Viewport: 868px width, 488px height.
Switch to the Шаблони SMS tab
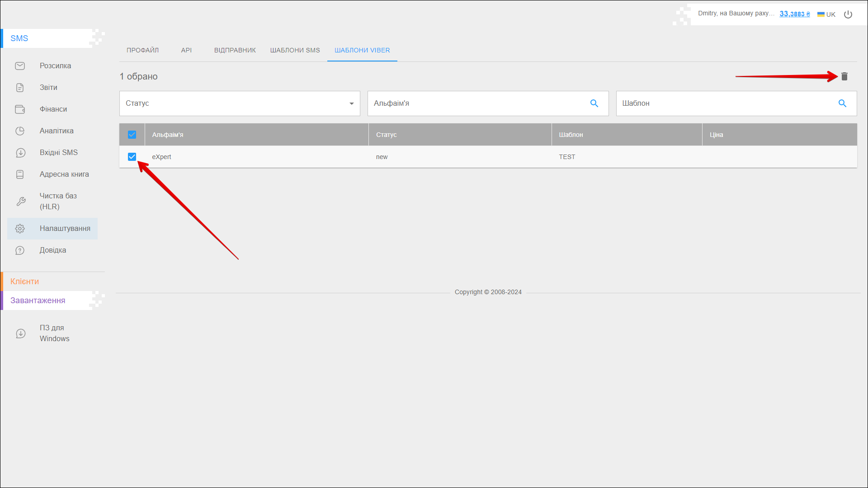pyautogui.click(x=295, y=50)
